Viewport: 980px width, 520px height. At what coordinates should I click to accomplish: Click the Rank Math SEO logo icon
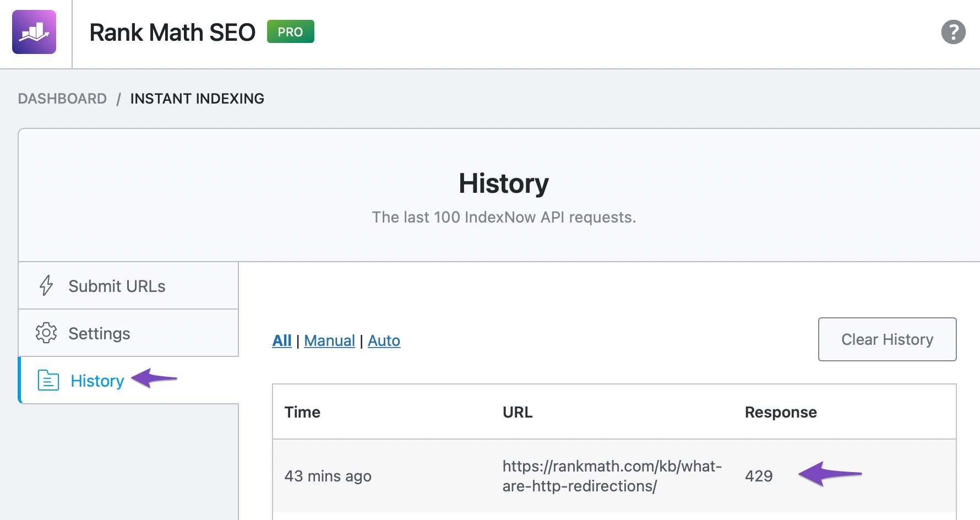point(35,33)
